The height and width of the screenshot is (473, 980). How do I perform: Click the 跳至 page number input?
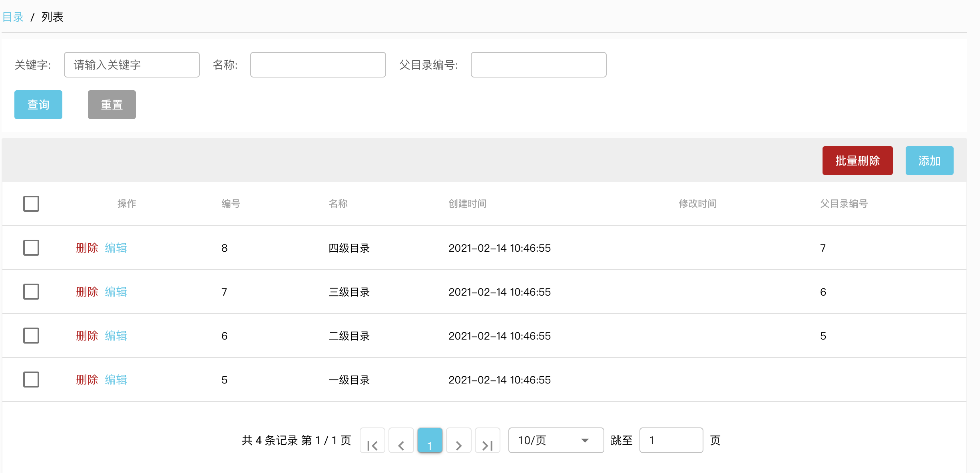click(671, 440)
